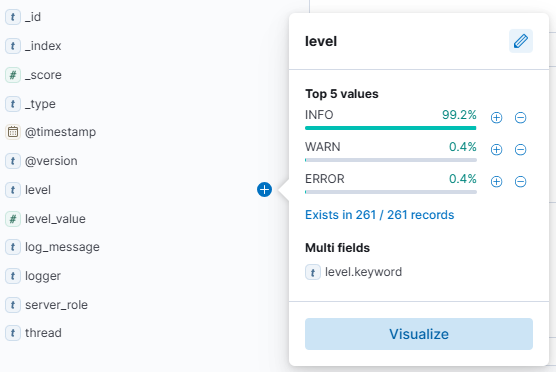556x372 pixels.
Task: Click the INFO value label
Action: coord(319,115)
